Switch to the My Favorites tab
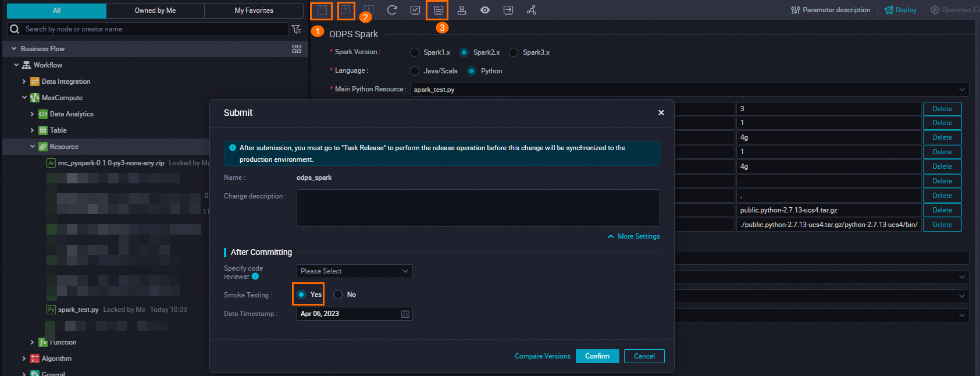The height and width of the screenshot is (376, 980). coord(254,10)
